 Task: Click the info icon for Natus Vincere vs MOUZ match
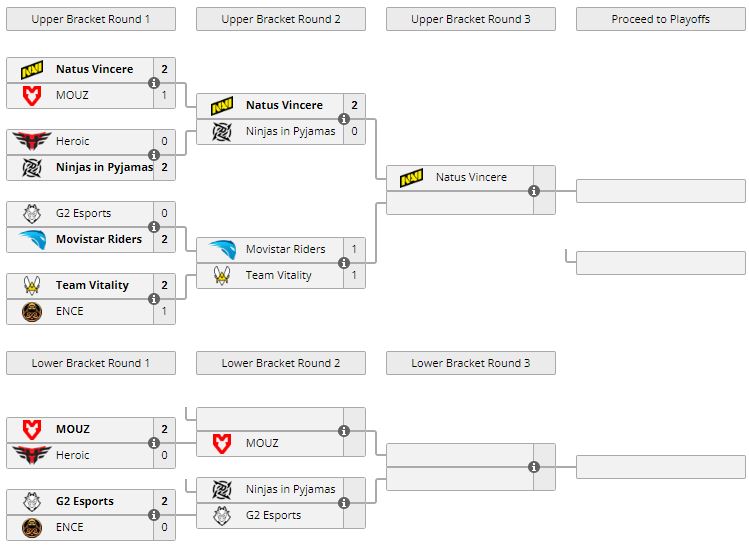coord(154,83)
